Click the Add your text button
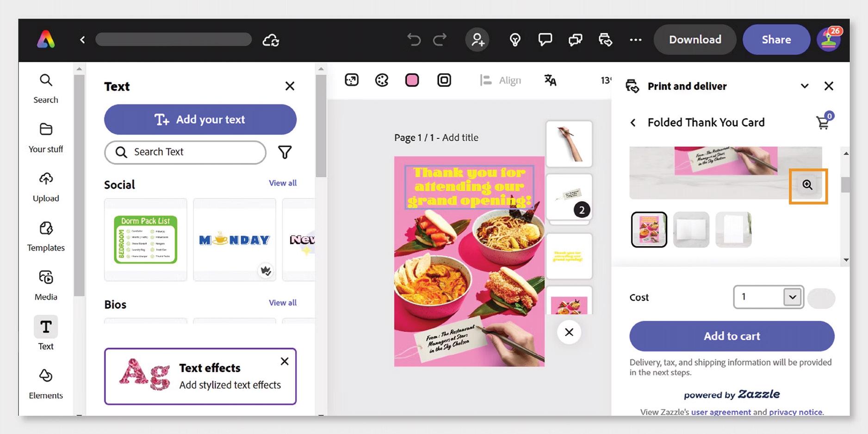This screenshot has height=434, width=868. [200, 119]
